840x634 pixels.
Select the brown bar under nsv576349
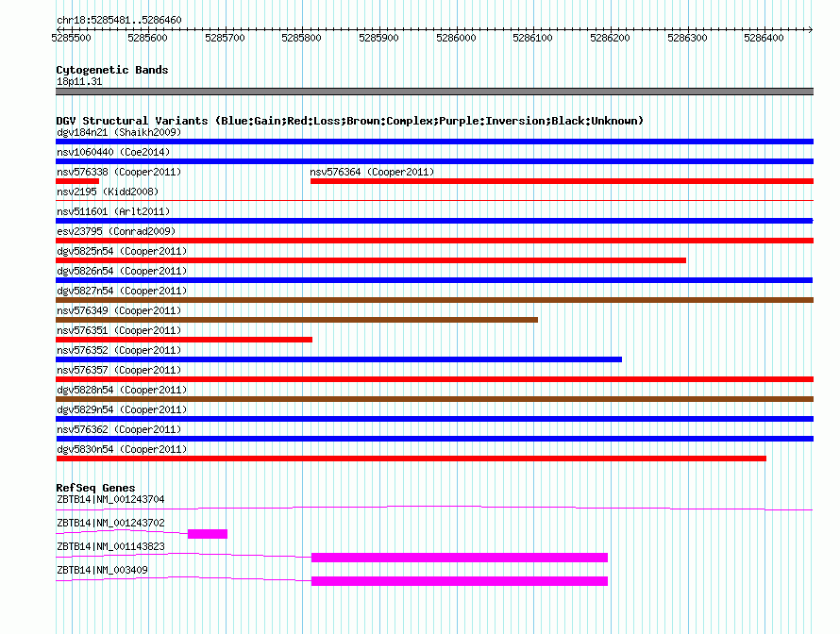coord(296,320)
